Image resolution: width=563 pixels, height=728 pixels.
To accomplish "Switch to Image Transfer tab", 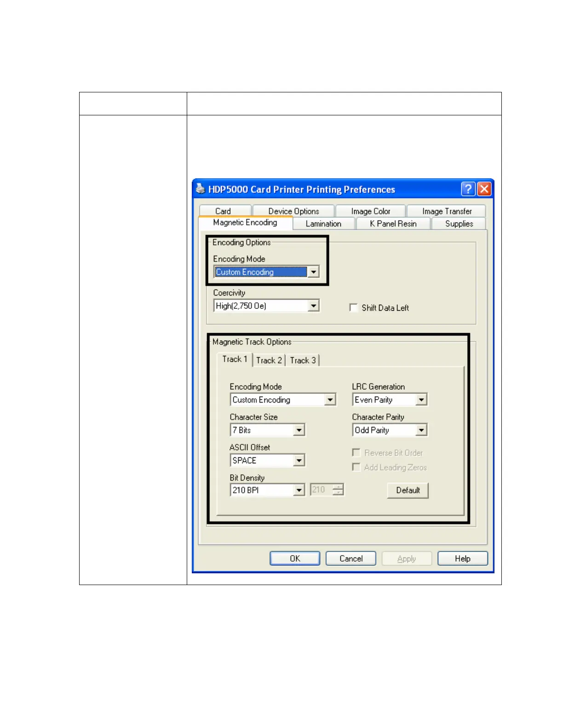I will coord(447,211).
